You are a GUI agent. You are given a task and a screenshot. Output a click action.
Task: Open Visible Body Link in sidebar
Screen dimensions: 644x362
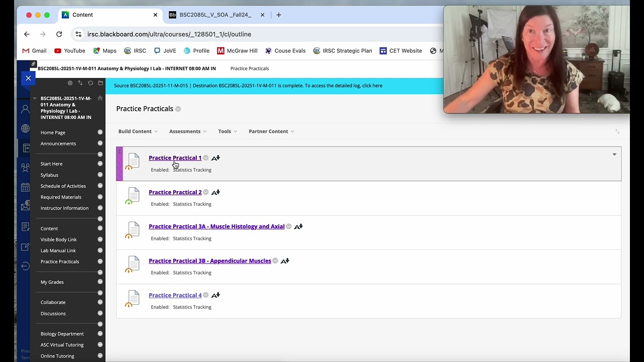(58, 240)
